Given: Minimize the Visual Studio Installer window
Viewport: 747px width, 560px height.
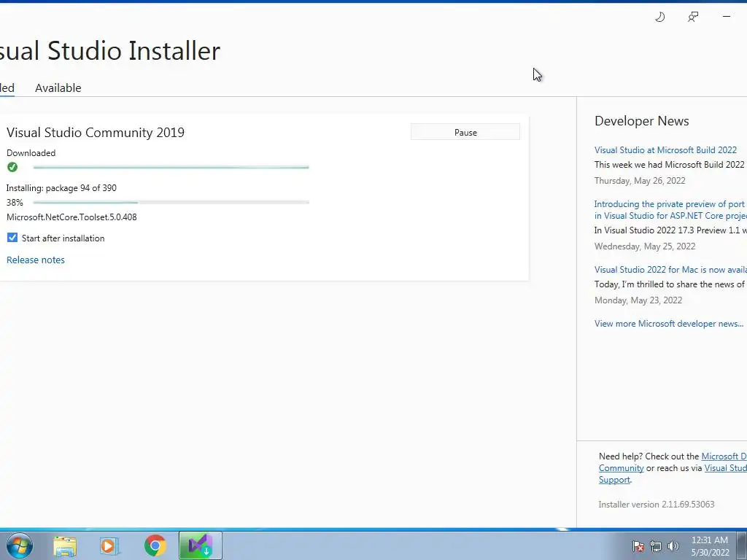Looking at the screenshot, I should click(726, 17).
